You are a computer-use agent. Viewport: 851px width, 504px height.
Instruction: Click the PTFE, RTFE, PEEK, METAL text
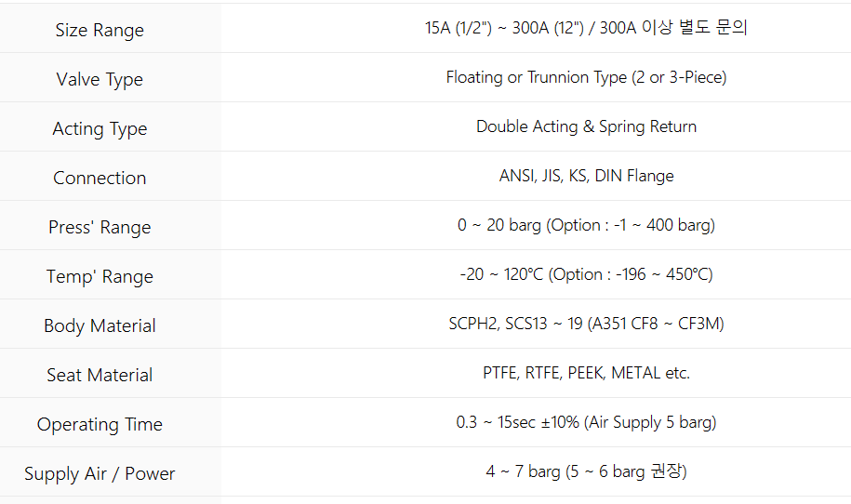click(586, 373)
